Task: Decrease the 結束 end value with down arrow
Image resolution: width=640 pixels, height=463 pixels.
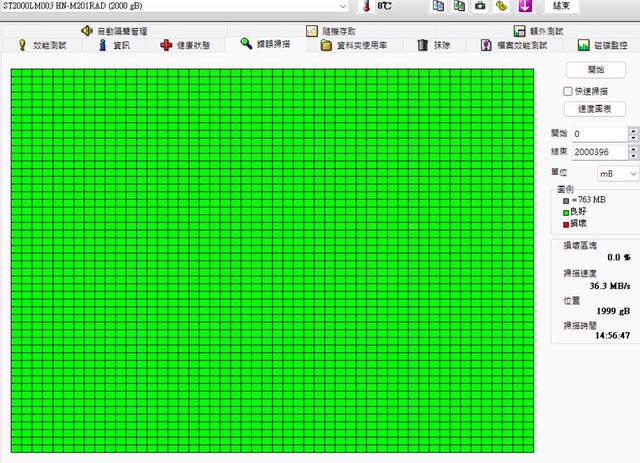Action: pyautogui.click(x=633, y=156)
